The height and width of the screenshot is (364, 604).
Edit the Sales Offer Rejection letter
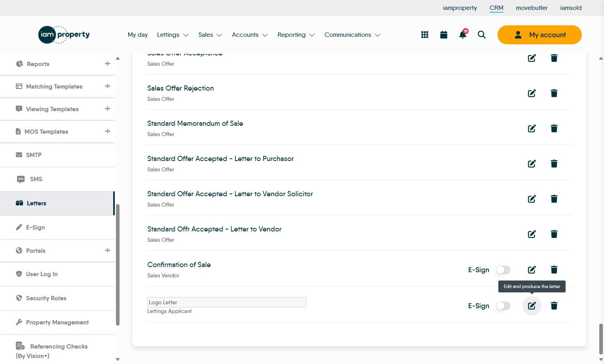(532, 93)
